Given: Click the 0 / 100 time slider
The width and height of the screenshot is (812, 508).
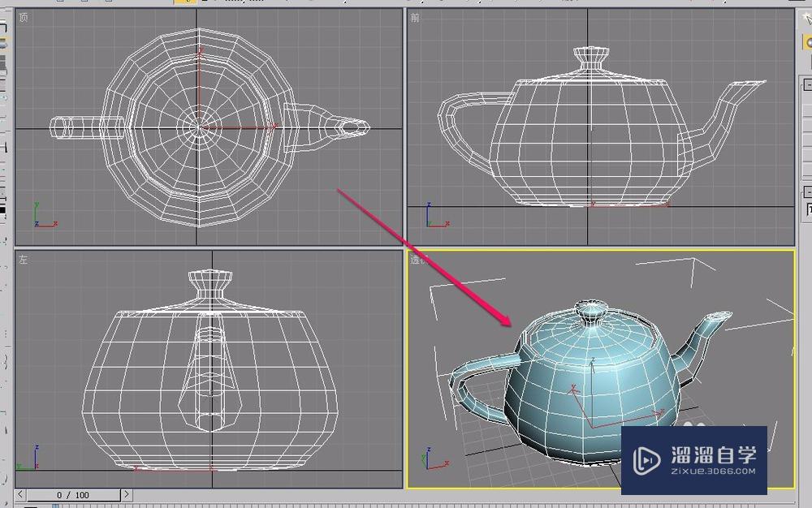Looking at the screenshot, I should tap(73, 495).
